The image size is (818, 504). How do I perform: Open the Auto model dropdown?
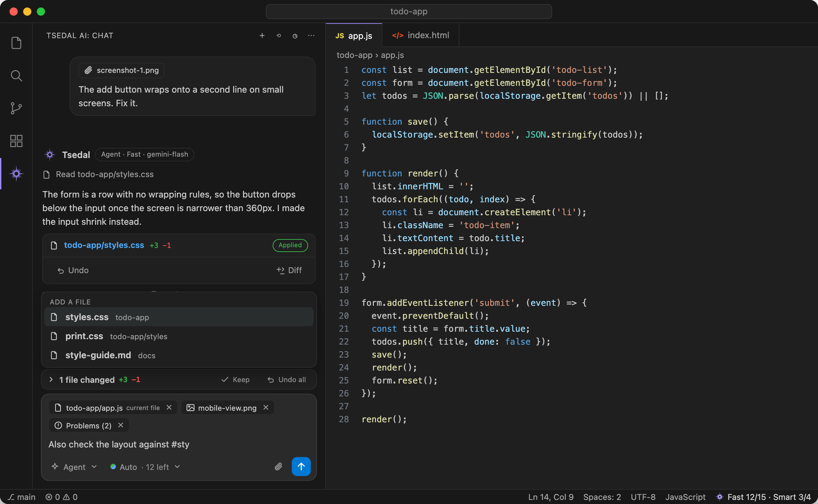pos(145,467)
